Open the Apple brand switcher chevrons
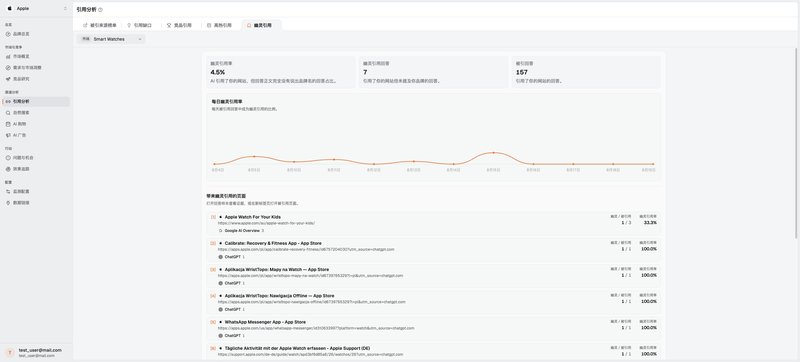Viewport: 800px width, 362px height. point(65,8)
